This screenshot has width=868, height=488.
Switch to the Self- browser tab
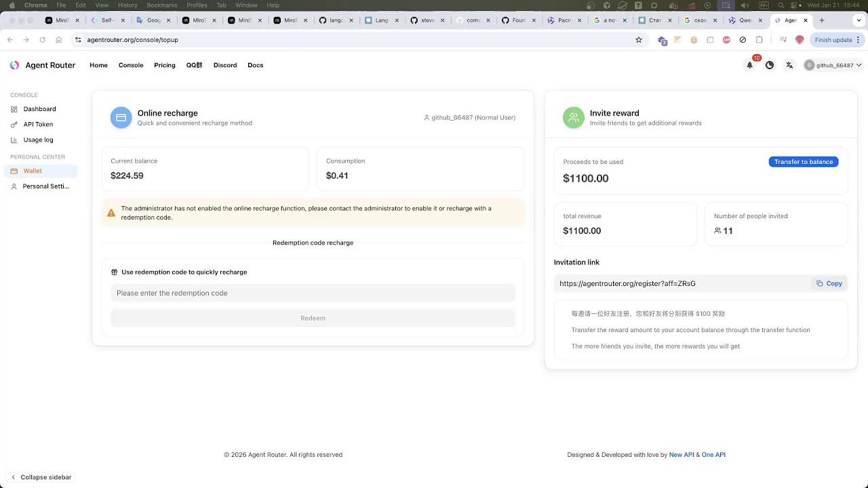click(106, 20)
